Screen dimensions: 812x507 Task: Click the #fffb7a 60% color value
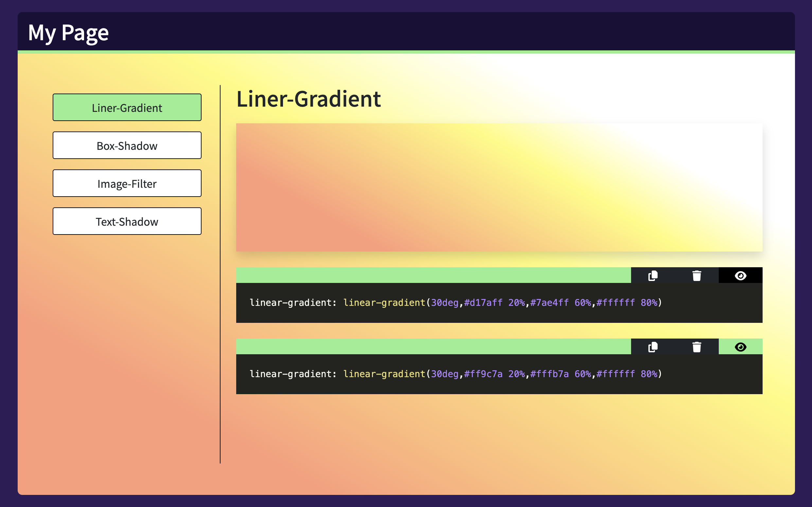tap(560, 374)
